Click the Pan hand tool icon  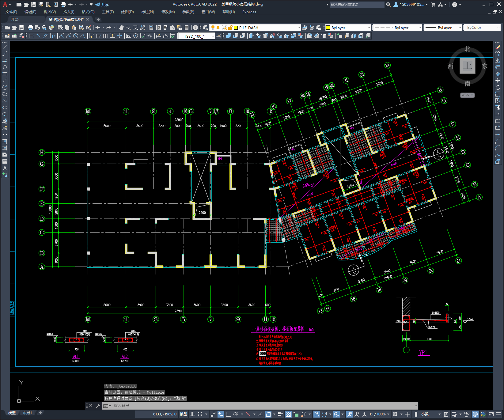click(121, 28)
